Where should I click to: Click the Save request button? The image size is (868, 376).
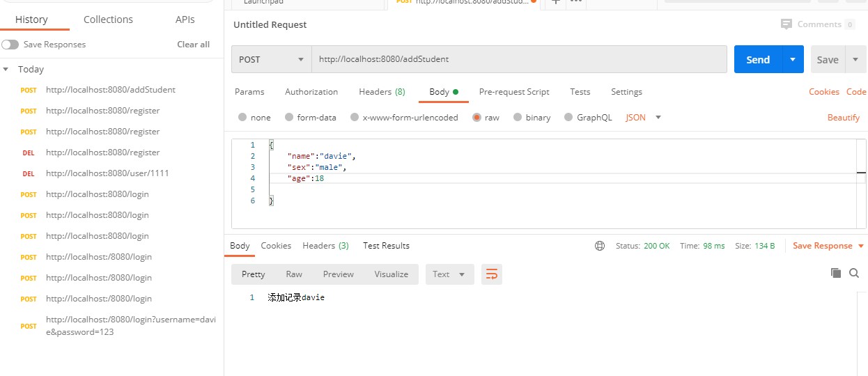[x=828, y=59]
